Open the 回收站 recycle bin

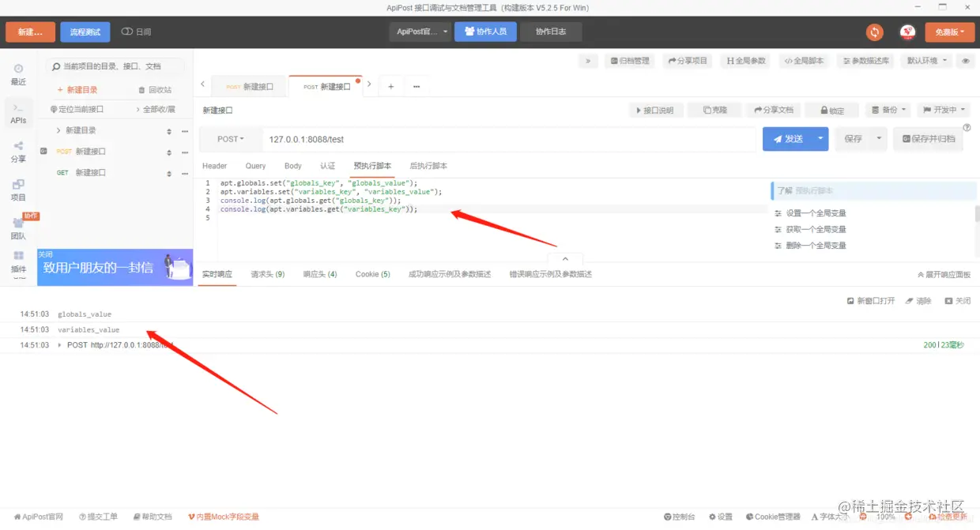click(155, 90)
